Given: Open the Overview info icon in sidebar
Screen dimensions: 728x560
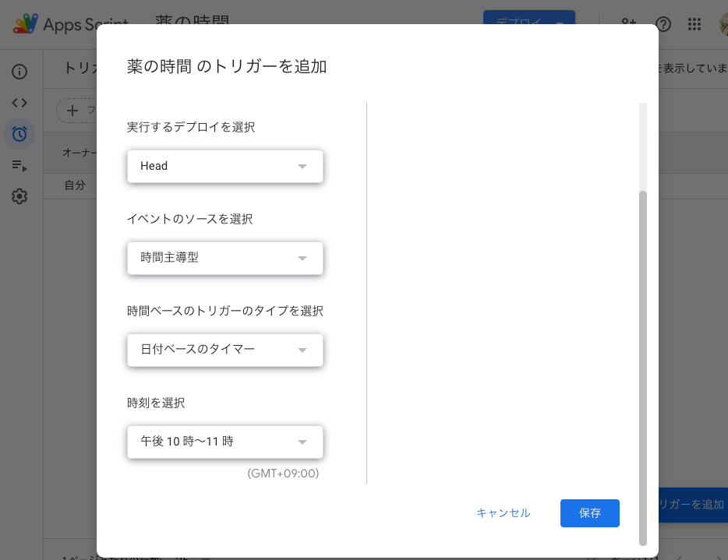Looking at the screenshot, I should pyautogui.click(x=19, y=72).
